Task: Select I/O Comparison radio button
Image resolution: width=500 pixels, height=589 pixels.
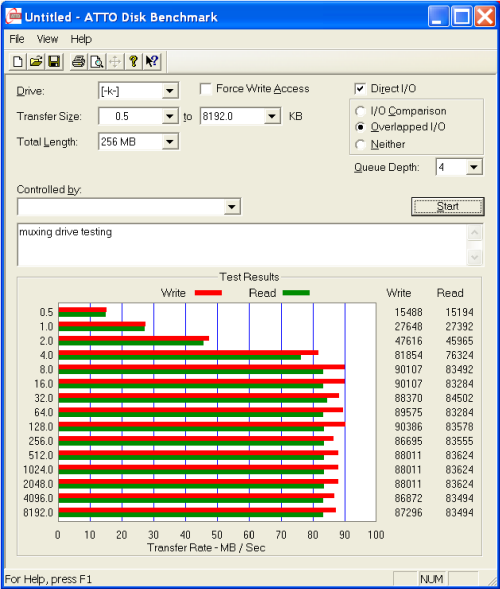Action: tap(360, 111)
